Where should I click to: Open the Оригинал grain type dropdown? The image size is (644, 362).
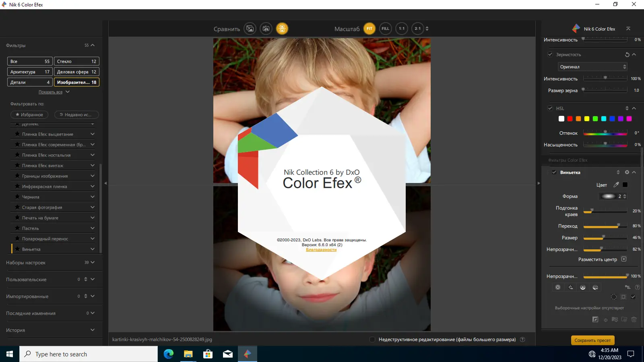(592, 67)
